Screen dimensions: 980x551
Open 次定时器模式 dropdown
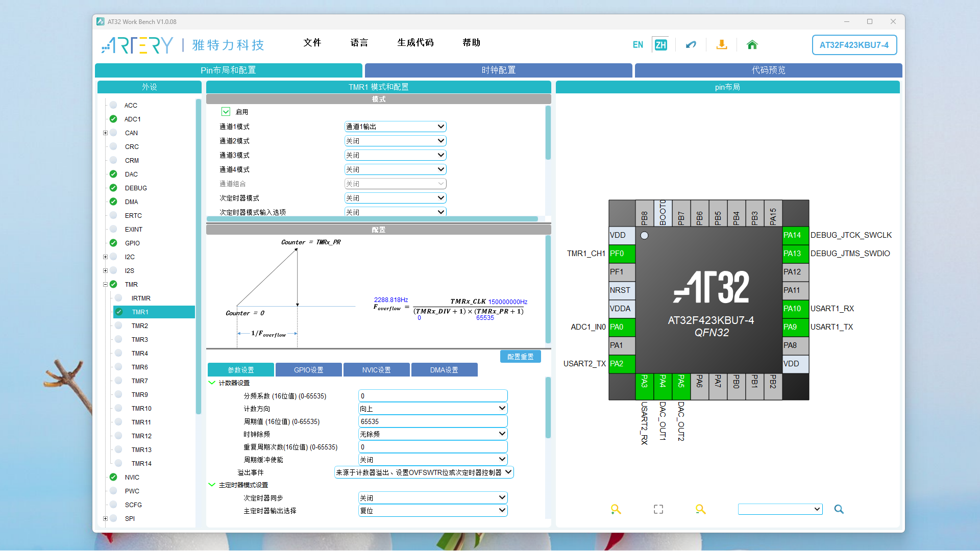(395, 198)
